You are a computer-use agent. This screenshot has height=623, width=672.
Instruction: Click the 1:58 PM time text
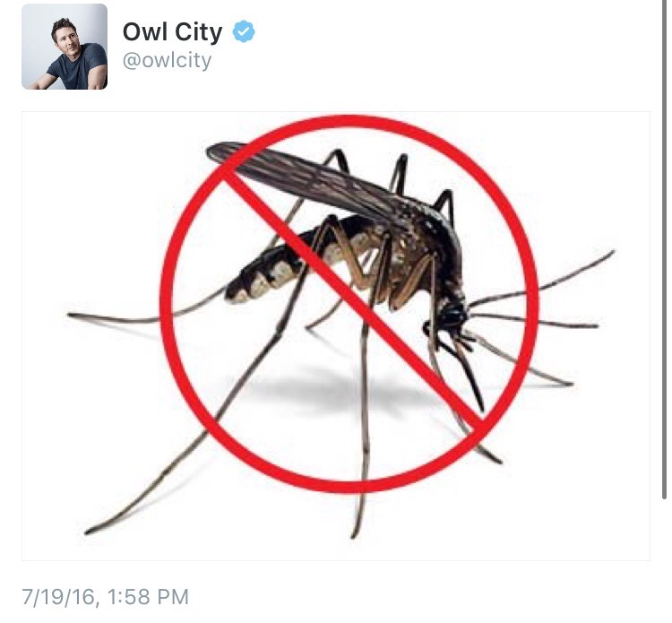(147, 596)
